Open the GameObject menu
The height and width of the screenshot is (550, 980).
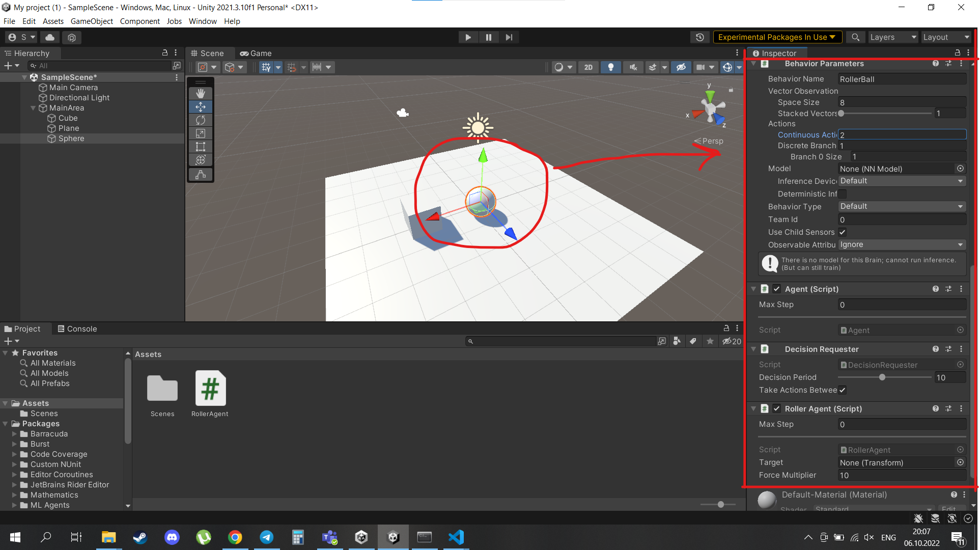tap(92, 21)
